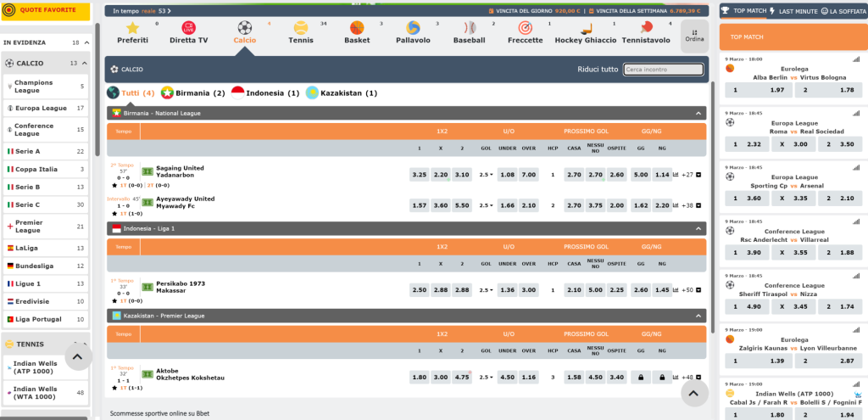Open Serie A in sidebar
This screenshot has height=420, width=868.
tap(46, 151)
